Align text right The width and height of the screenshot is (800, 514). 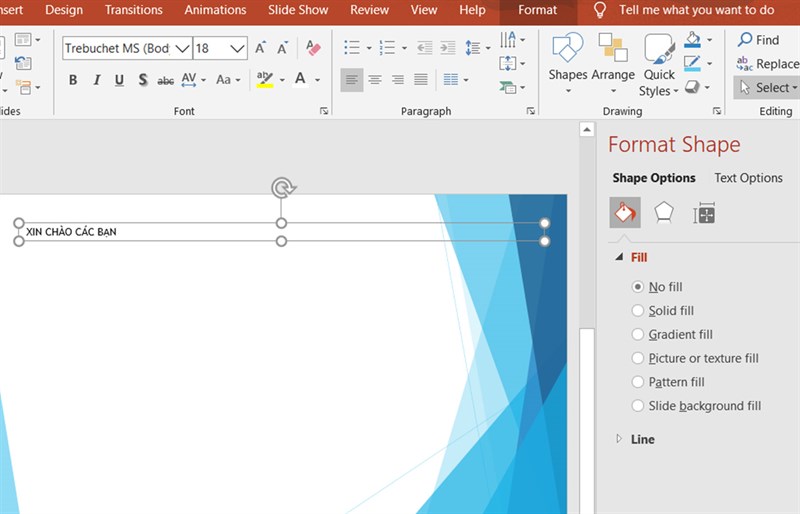click(x=398, y=80)
